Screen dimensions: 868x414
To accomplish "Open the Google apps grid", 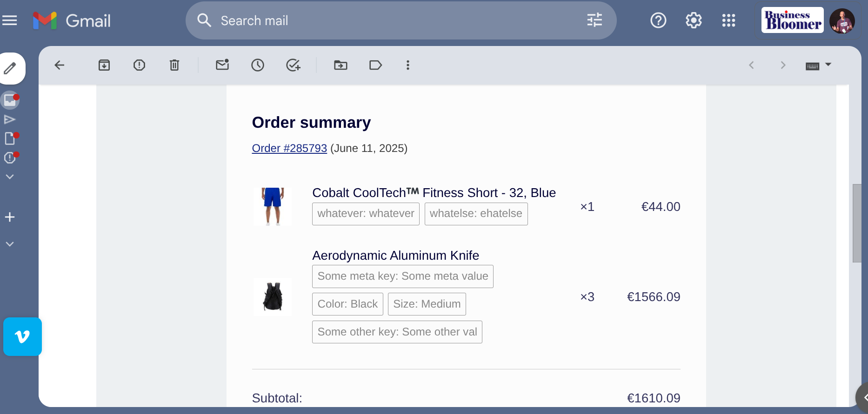I will pyautogui.click(x=728, y=20).
